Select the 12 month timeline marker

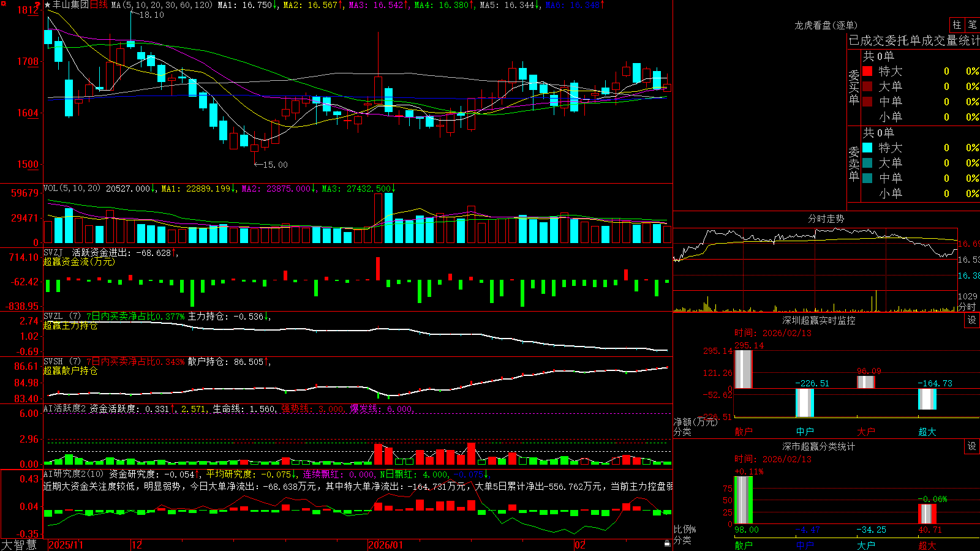137,545
